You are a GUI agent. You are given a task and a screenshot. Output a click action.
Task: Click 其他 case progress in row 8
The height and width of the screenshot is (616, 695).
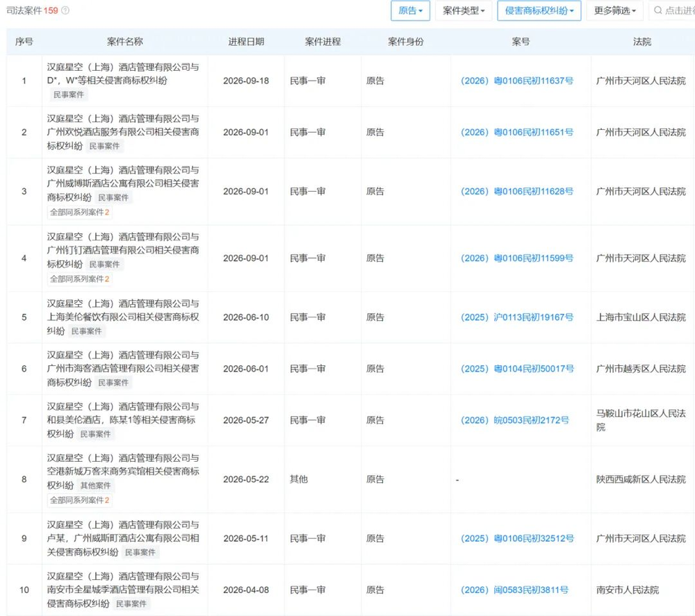[299, 479]
